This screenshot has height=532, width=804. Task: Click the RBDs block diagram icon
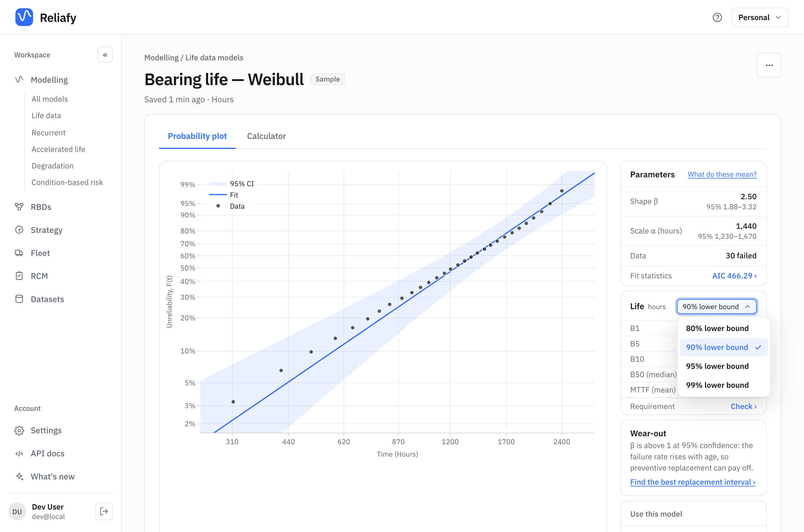pyautogui.click(x=19, y=207)
